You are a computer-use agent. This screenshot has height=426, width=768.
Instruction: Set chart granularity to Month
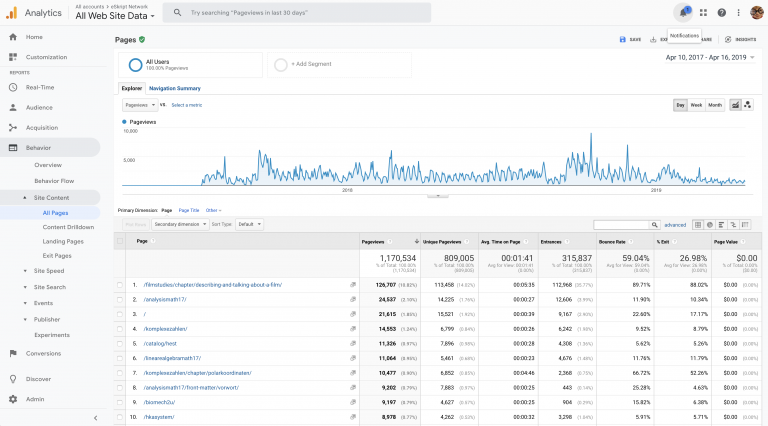715,105
